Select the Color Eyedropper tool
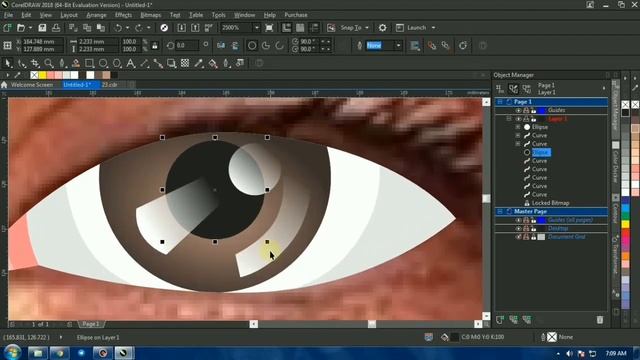The height and width of the screenshot is (360, 640). 199,63
